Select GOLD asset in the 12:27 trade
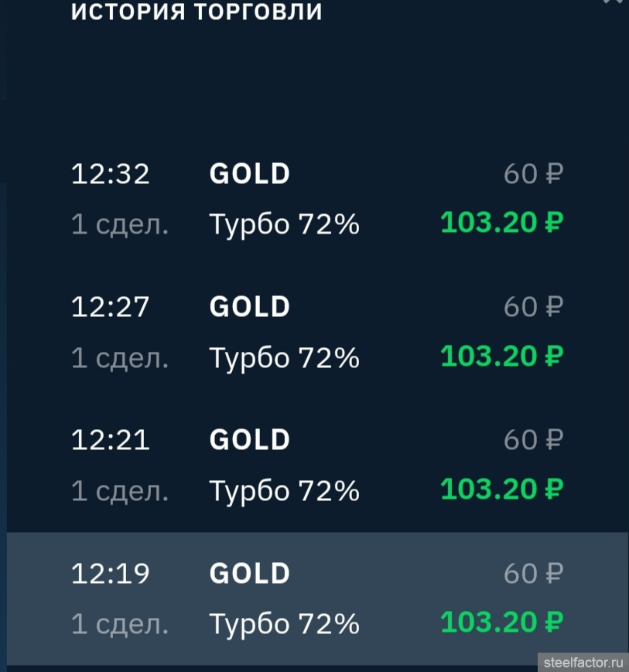Image resolution: width=629 pixels, height=672 pixels. (249, 307)
